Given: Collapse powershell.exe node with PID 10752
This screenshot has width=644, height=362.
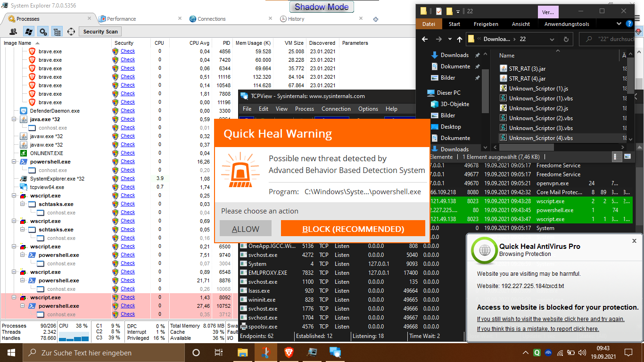Looking at the screenshot, I should [22, 306].
